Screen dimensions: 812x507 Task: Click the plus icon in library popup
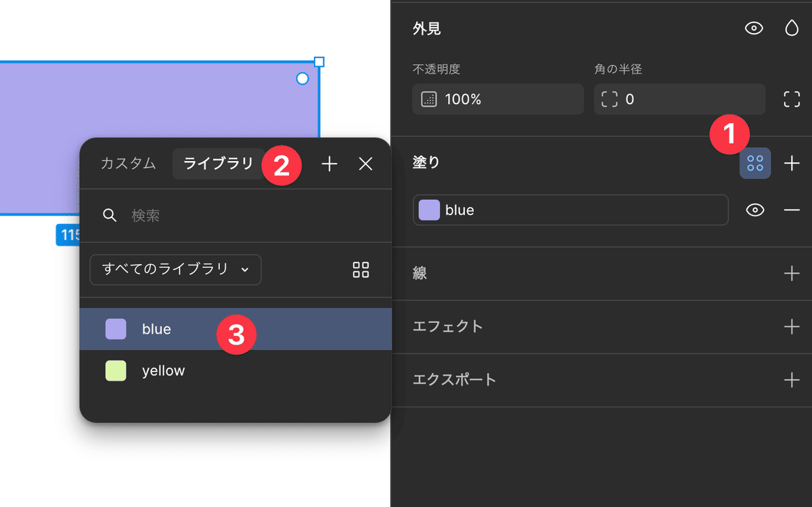pyautogui.click(x=330, y=164)
